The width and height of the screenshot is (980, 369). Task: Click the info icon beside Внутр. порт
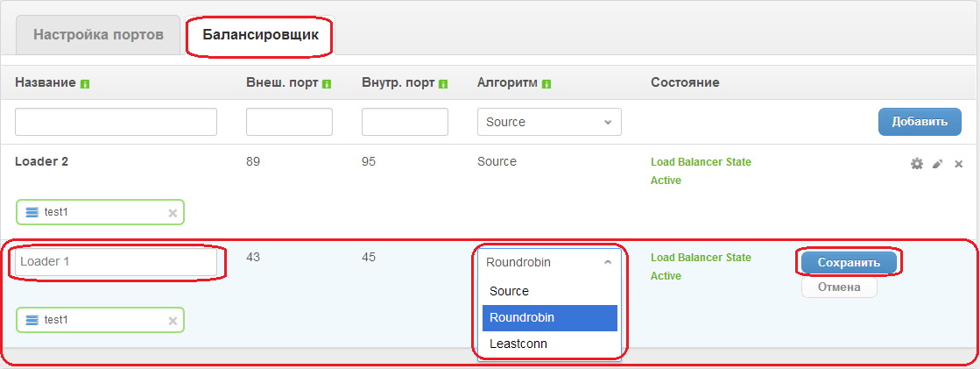(x=443, y=84)
